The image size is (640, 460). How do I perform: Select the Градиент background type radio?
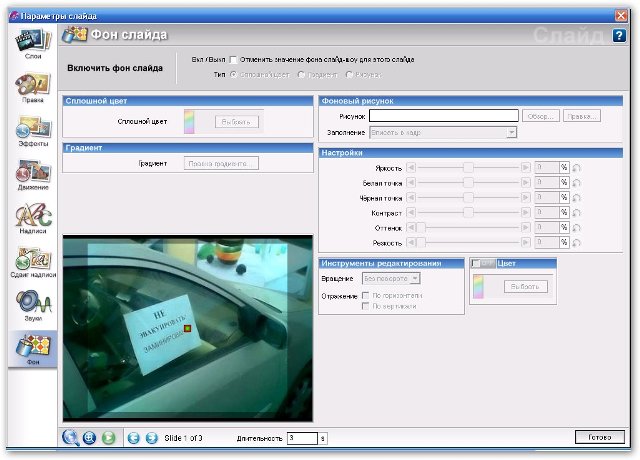302,74
